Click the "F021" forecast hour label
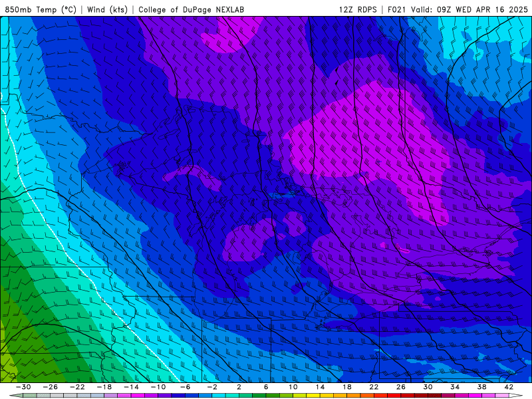The image size is (532, 399). (x=396, y=9)
